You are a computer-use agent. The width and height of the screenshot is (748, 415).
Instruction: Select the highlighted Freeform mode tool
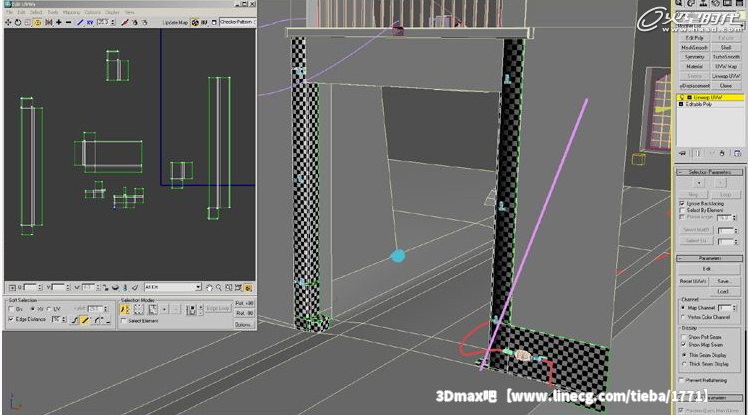point(38,22)
